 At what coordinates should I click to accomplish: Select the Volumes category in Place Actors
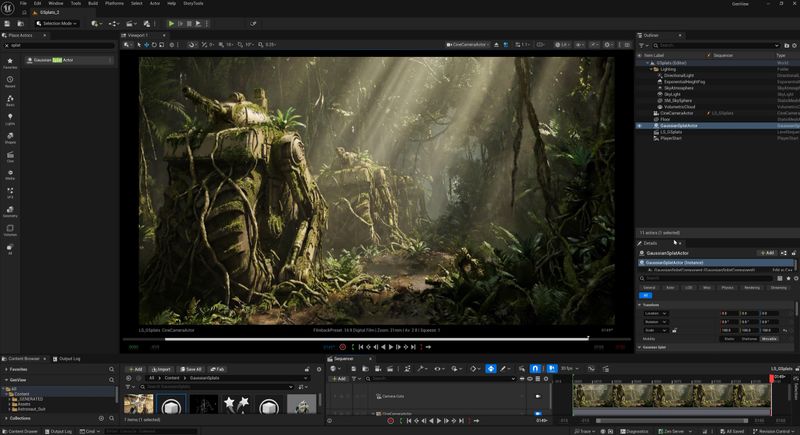pyautogui.click(x=10, y=231)
